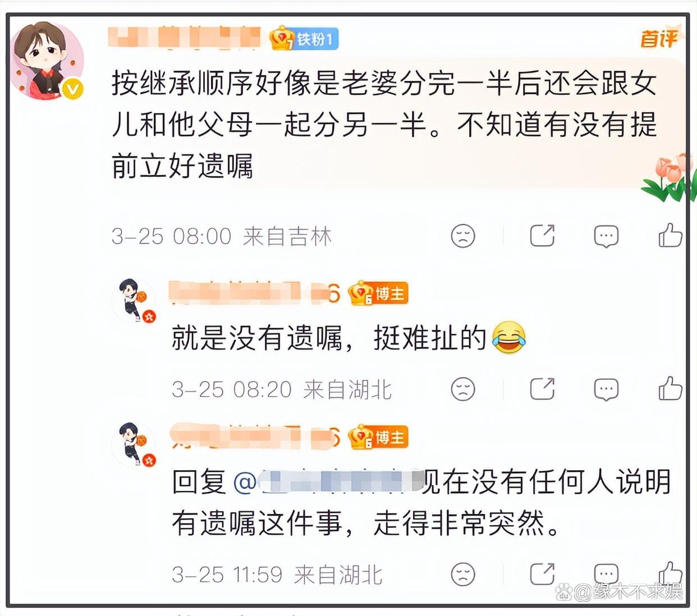Share the 11:59 reply from 湖北
This screenshot has width=697, height=616.
point(542,573)
